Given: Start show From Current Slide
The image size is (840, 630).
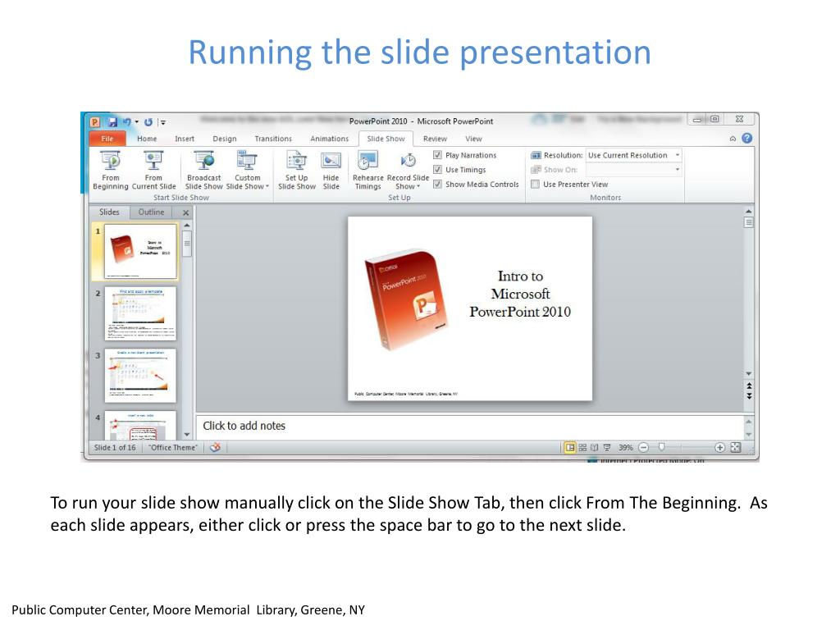Looking at the screenshot, I should pos(153,170).
